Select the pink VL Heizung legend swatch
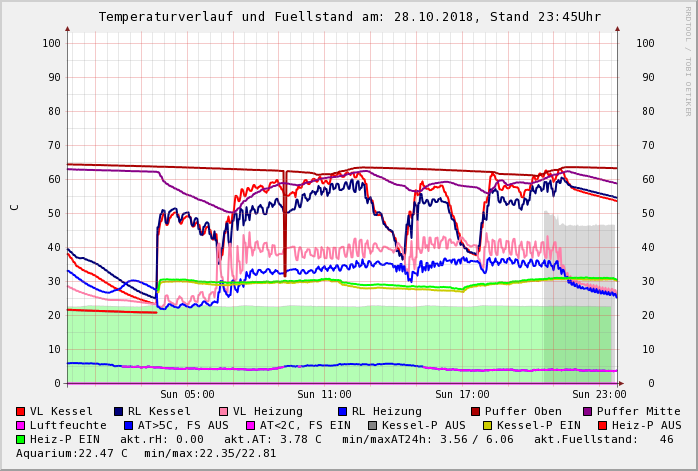The width and height of the screenshot is (698, 471). click(224, 411)
